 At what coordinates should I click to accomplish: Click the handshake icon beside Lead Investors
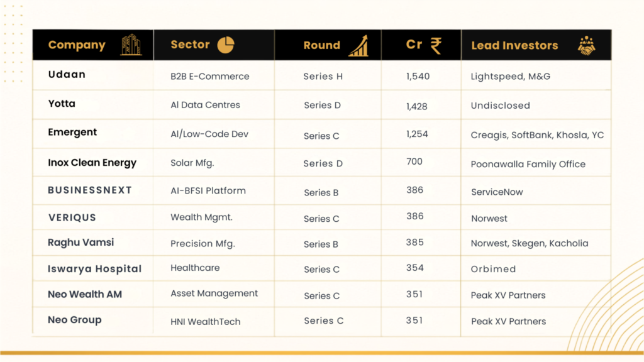click(587, 45)
